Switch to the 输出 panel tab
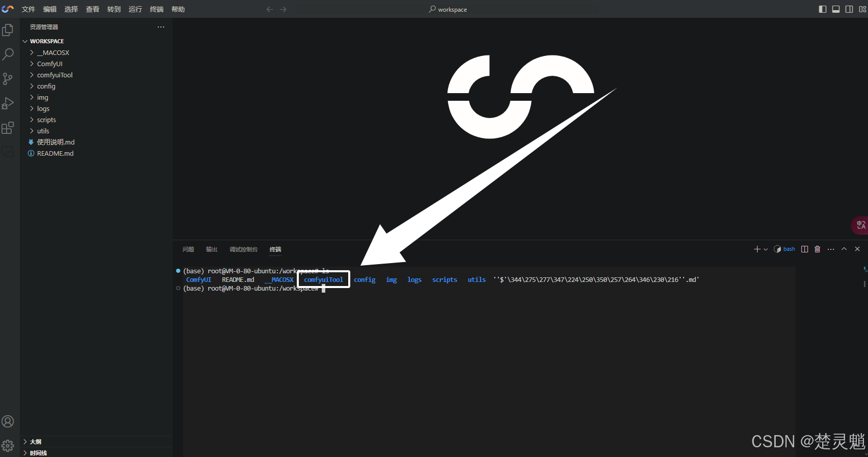Screen dimensions: 868x457 tap(212, 249)
